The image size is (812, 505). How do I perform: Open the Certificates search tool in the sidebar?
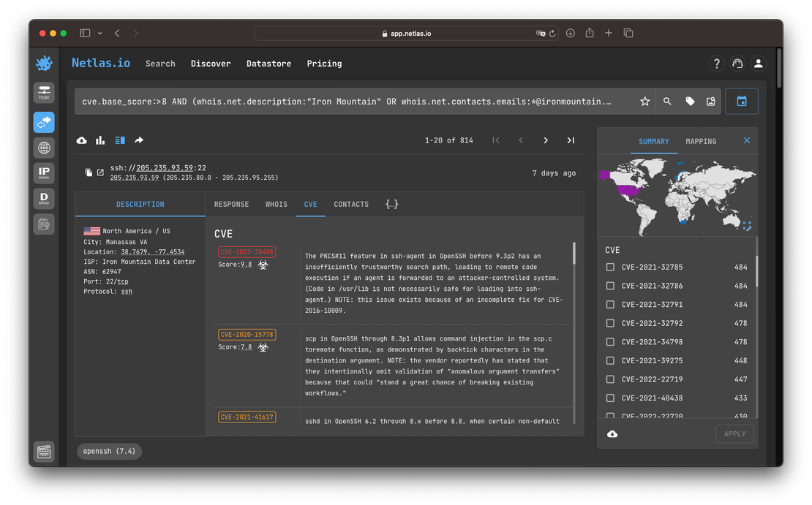click(44, 224)
